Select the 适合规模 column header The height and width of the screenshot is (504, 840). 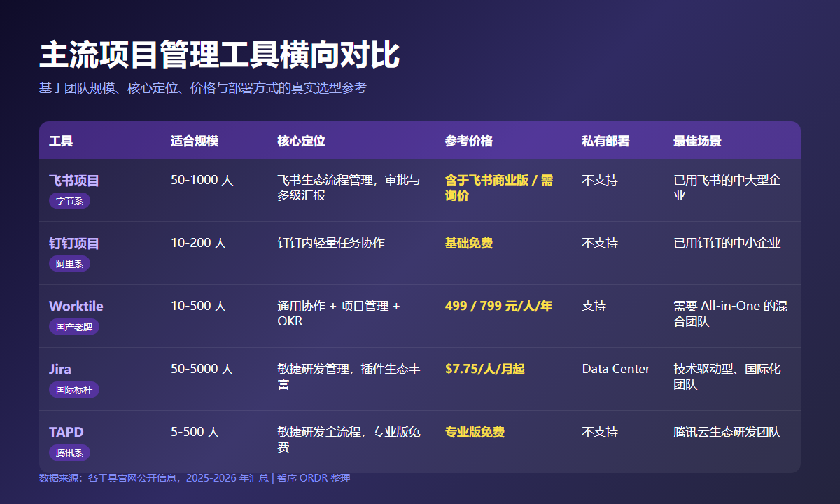pyautogui.click(x=195, y=141)
